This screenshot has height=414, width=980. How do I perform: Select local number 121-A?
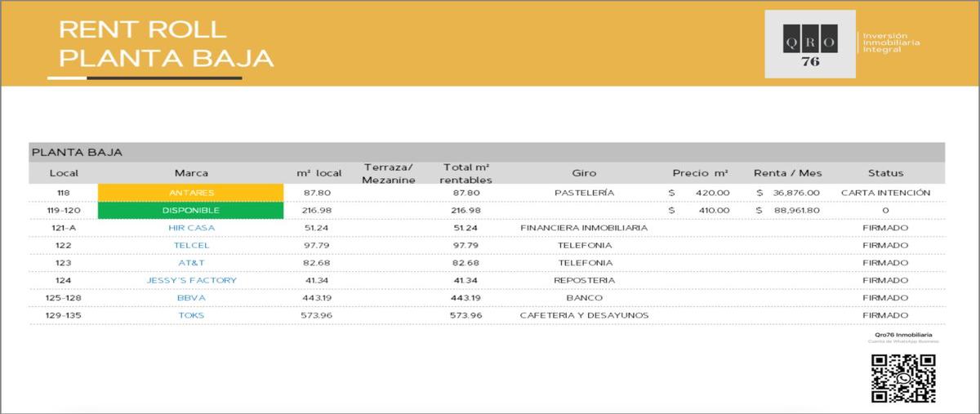64,228
